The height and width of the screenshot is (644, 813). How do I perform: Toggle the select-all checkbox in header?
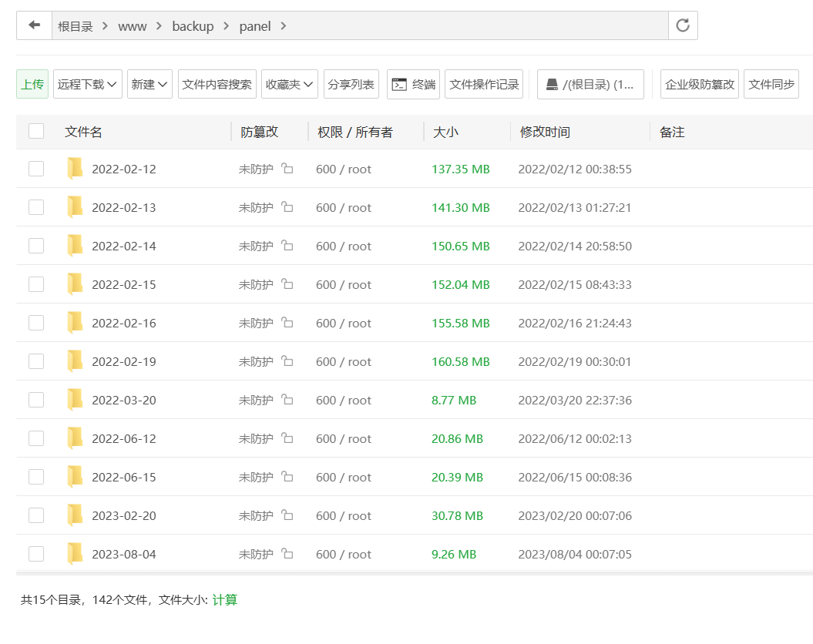point(36,131)
